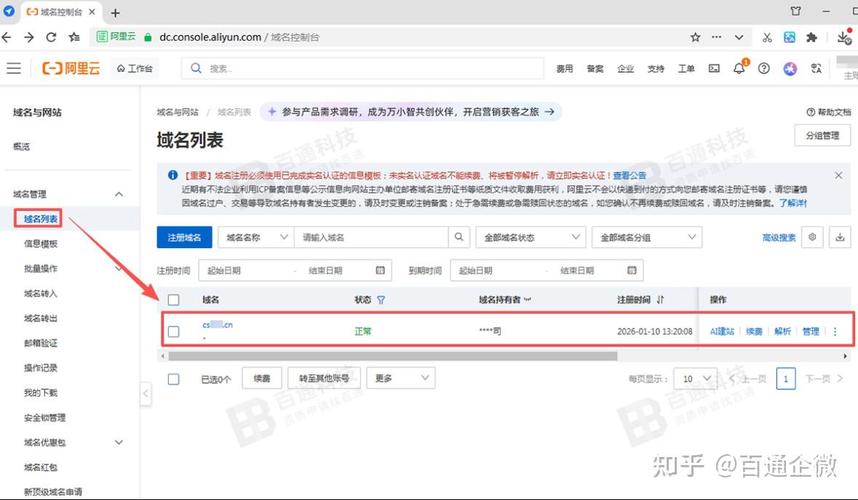Image resolution: width=858 pixels, height=500 pixels.
Task: Reload the page
Action: (51, 37)
